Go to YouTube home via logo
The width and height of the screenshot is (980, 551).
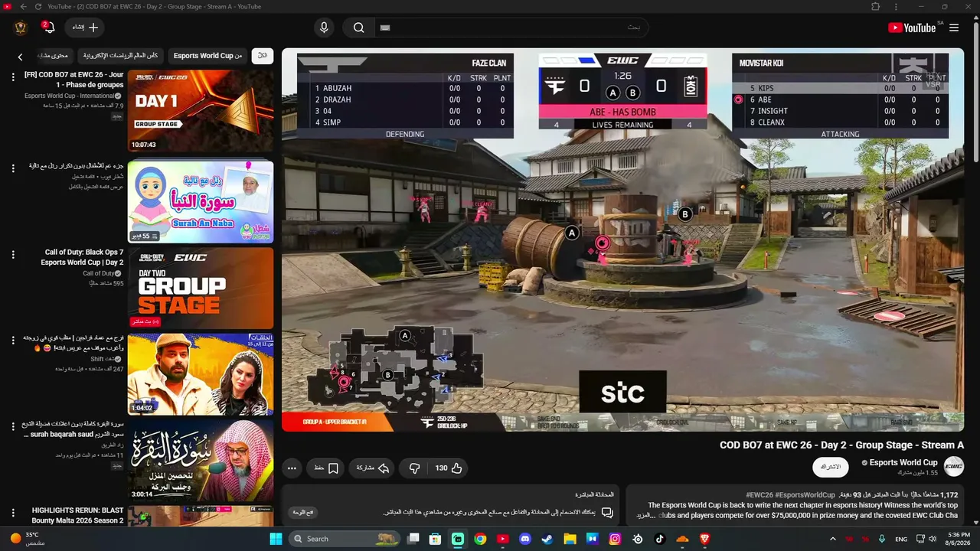point(911,28)
